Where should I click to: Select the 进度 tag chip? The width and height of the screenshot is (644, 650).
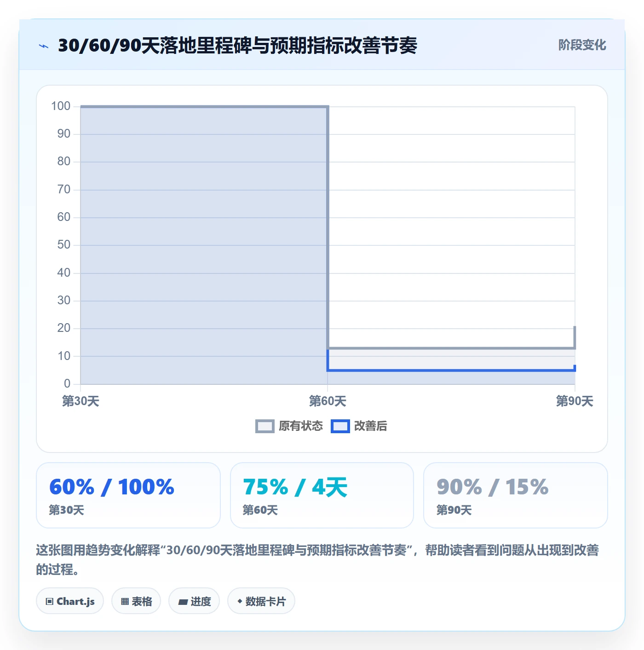194,601
